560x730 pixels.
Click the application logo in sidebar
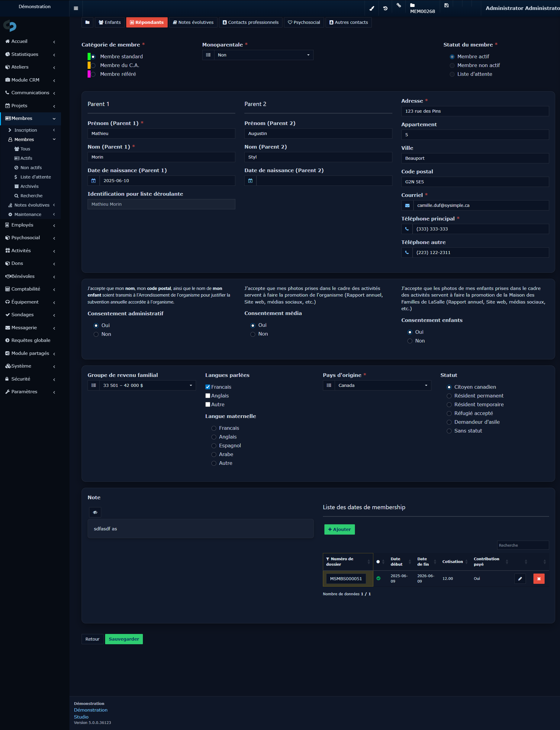click(x=10, y=26)
